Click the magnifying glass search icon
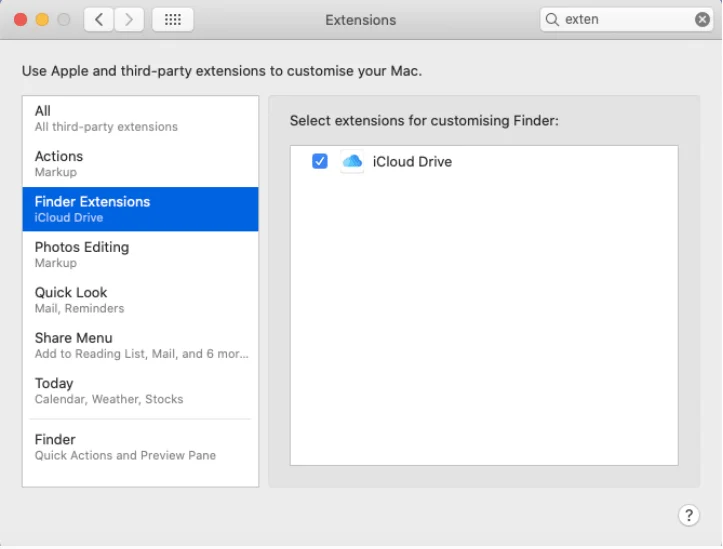The height and width of the screenshot is (549, 723). (x=552, y=19)
